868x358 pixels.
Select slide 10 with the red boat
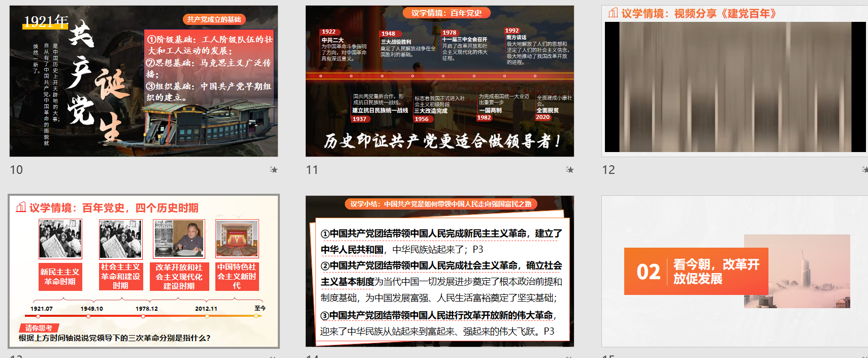tap(144, 81)
